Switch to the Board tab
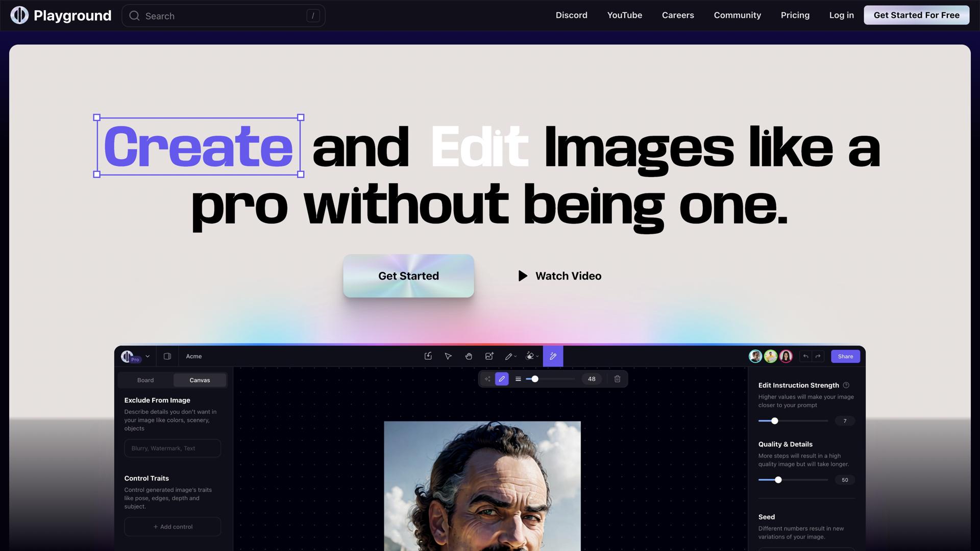This screenshot has height=551, width=980. coord(145,380)
